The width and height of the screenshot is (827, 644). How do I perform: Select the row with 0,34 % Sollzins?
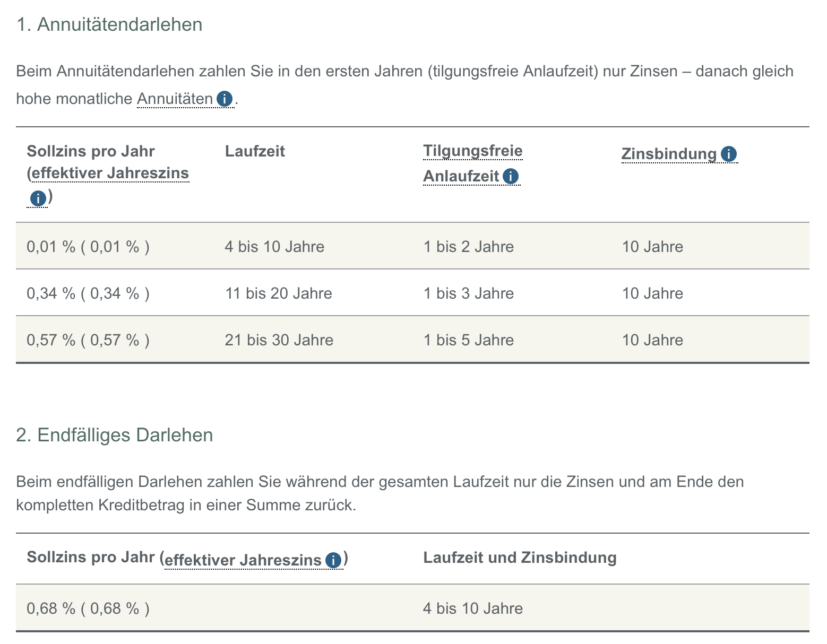tap(372, 293)
